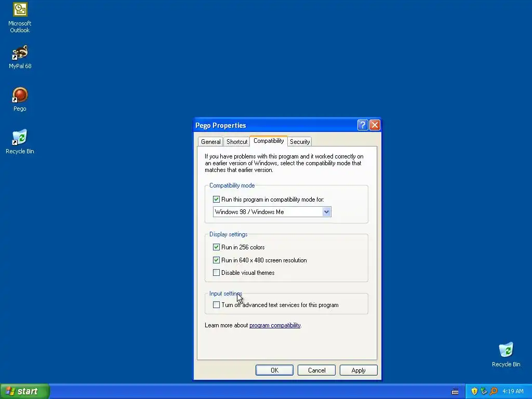Click the help question mark in Pego Properties
532x399 pixels.
click(x=362, y=125)
